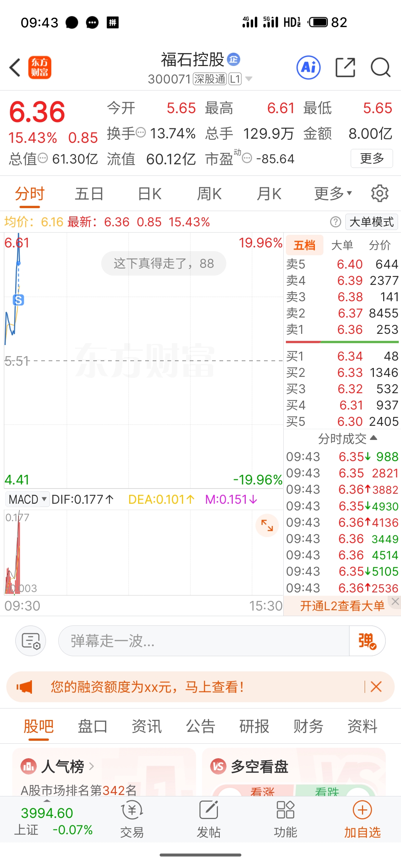Open 人气榜 chart icon
The image size is (401, 868).
pyautogui.click(x=29, y=766)
